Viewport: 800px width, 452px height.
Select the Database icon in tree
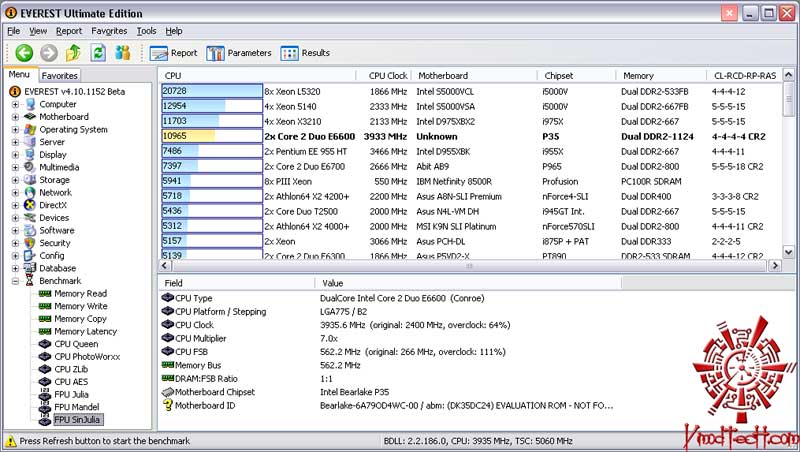(x=31, y=268)
